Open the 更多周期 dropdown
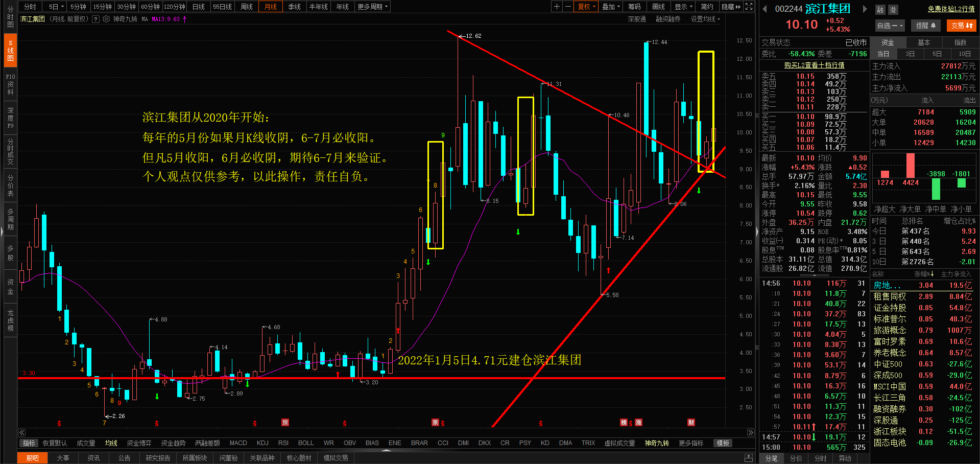Image resolution: width=980 pixels, height=464 pixels. [x=373, y=7]
